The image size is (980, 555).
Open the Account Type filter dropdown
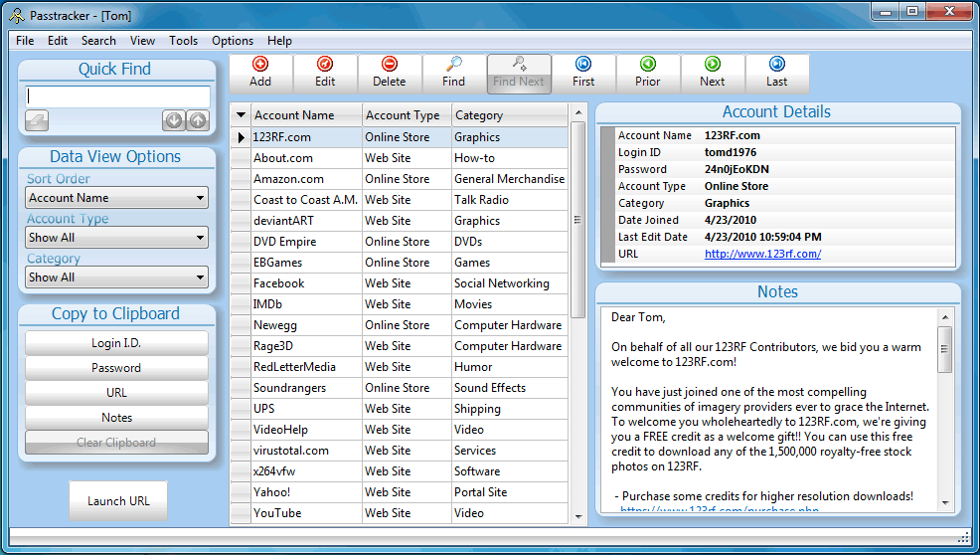(117, 238)
